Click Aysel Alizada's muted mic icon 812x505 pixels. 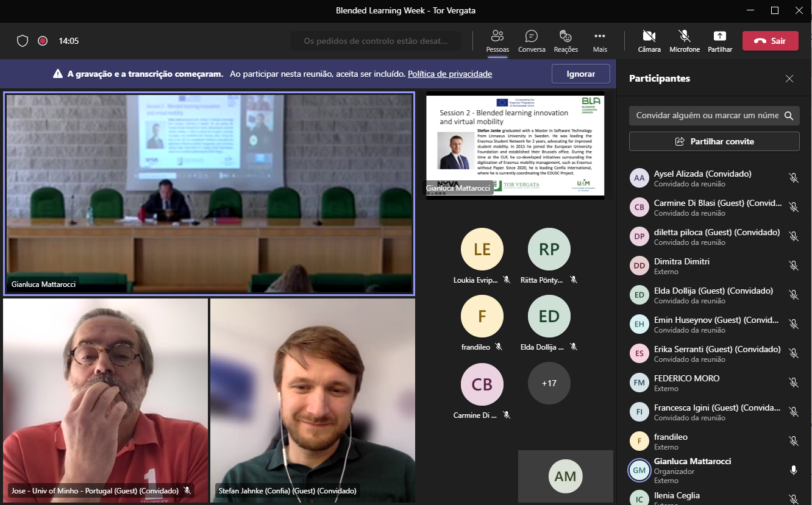pos(793,178)
